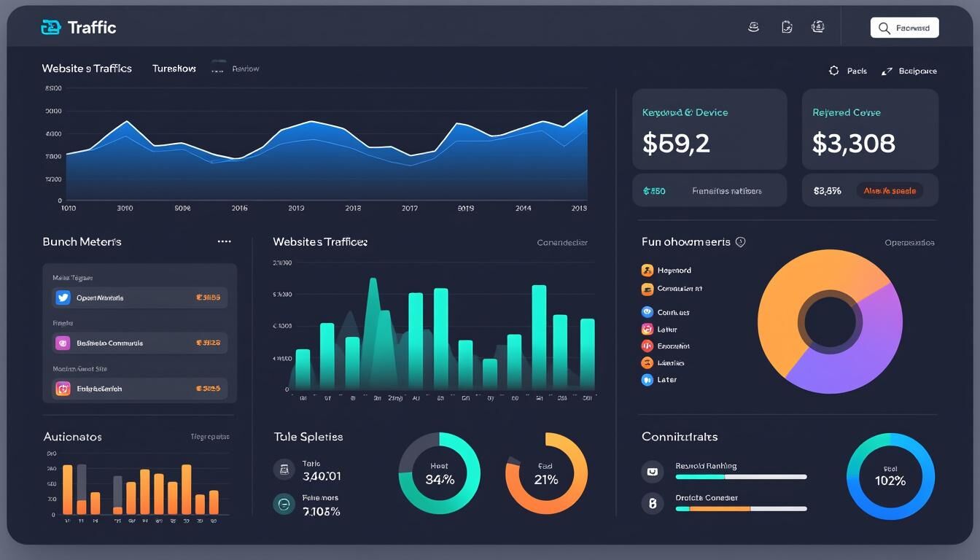
Task: Click the teal circle icon beside Fehe mors
Action: click(283, 504)
